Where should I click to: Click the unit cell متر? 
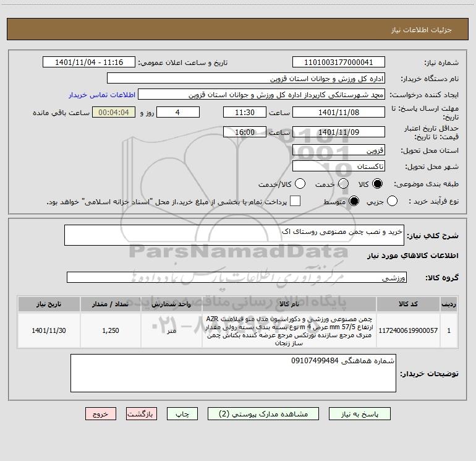[171, 330]
